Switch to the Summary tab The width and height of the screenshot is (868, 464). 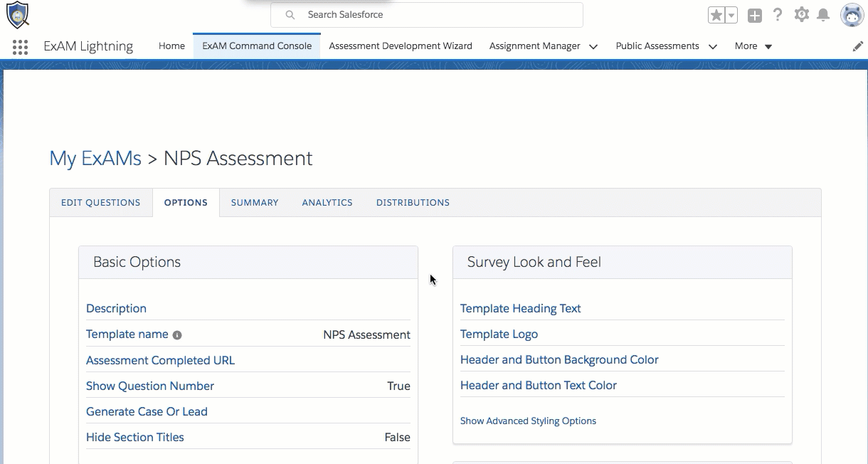pos(255,203)
